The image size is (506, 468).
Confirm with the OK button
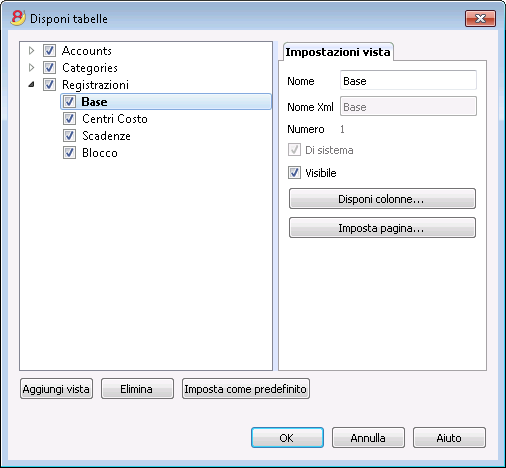pos(287,438)
